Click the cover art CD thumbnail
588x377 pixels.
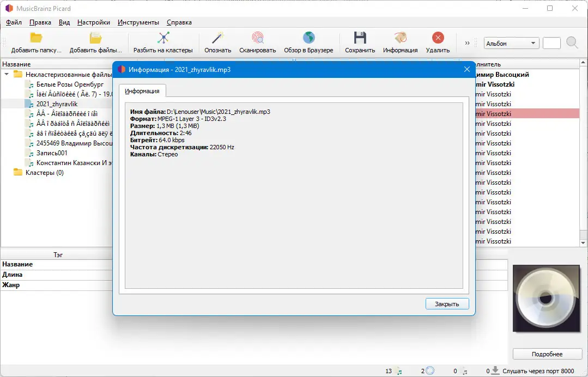pyautogui.click(x=547, y=299)
